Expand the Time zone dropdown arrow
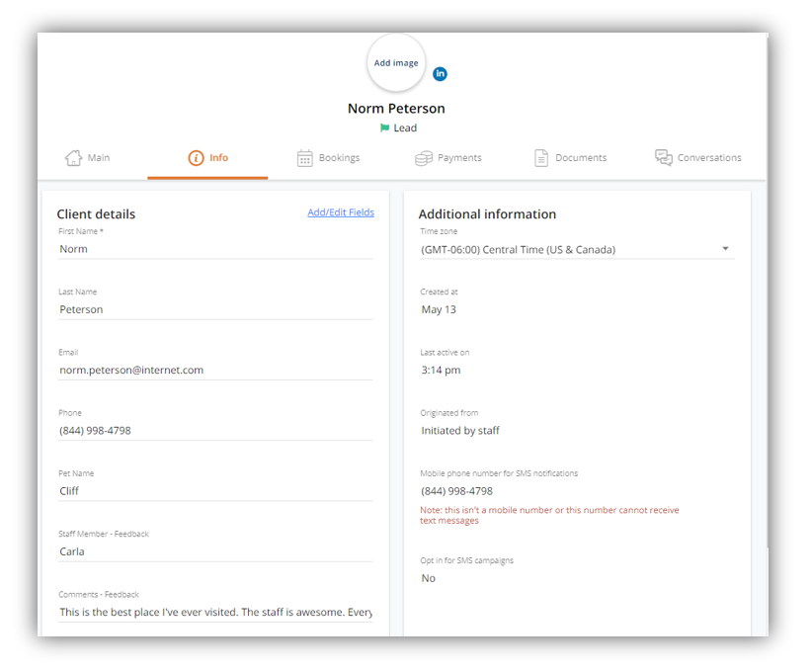 coord(725,249)
